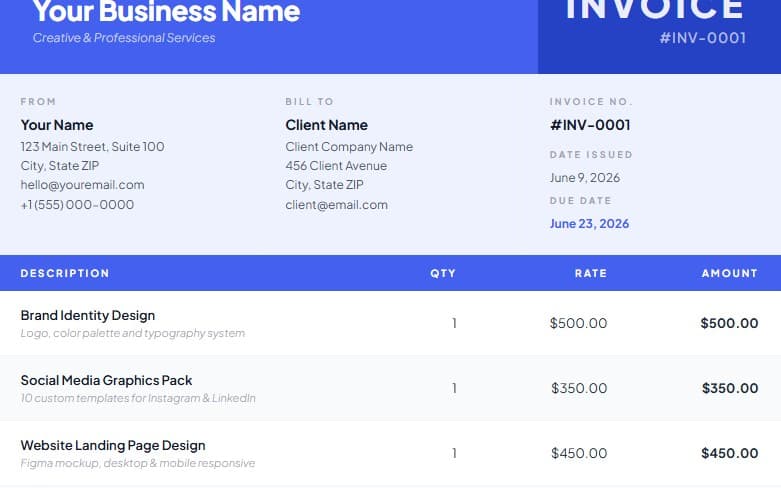Click the large INVOICE heading
This screenshot has height=488, width=781.
coord(654,9)
